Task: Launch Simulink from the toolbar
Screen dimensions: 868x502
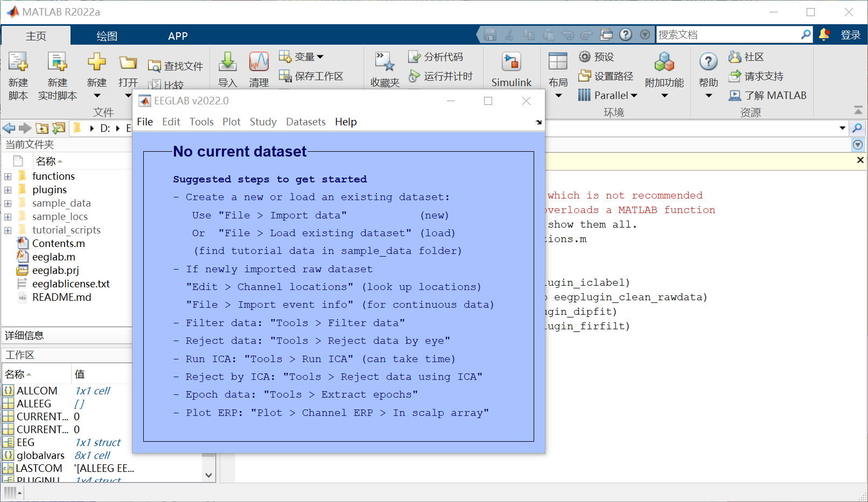Action: (512, 69)
